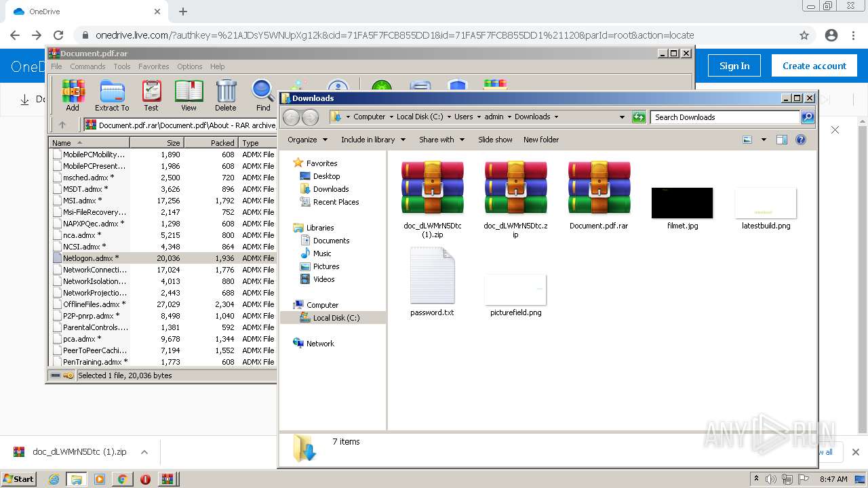Expand the admin breadcrumb arrow

[x=509, y=117]
